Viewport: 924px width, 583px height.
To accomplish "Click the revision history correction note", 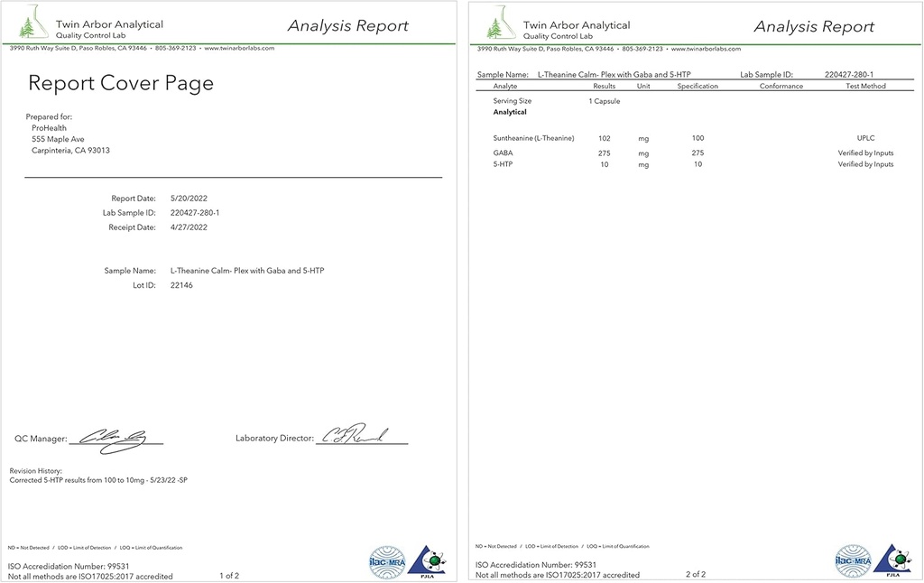I will 98,480.
